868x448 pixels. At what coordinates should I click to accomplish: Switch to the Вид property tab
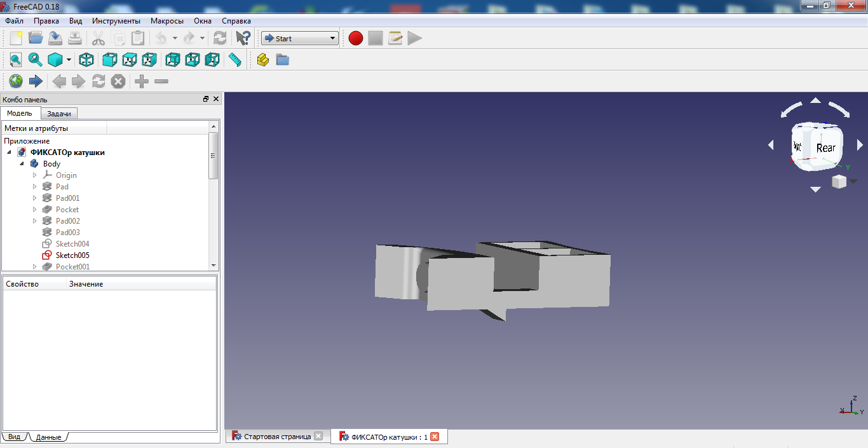point(14,437)
